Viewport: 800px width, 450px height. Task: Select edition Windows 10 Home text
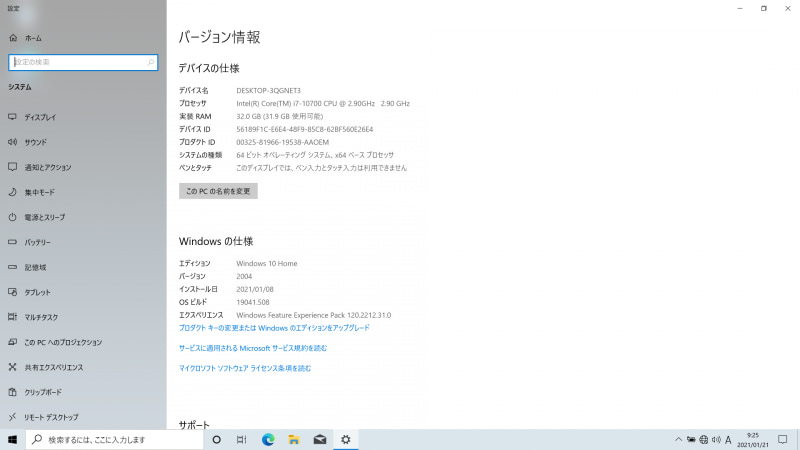tap(266, 263)
